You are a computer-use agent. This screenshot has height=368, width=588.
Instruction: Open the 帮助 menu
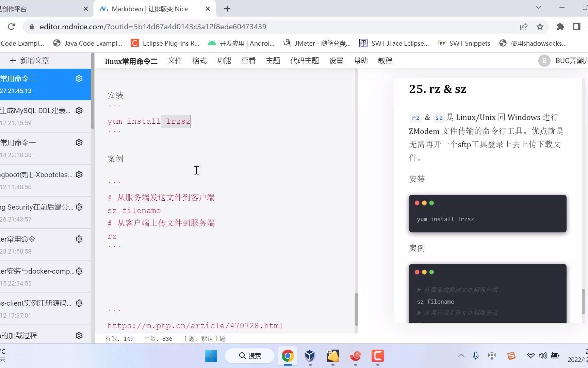click(x=361, y=61)
